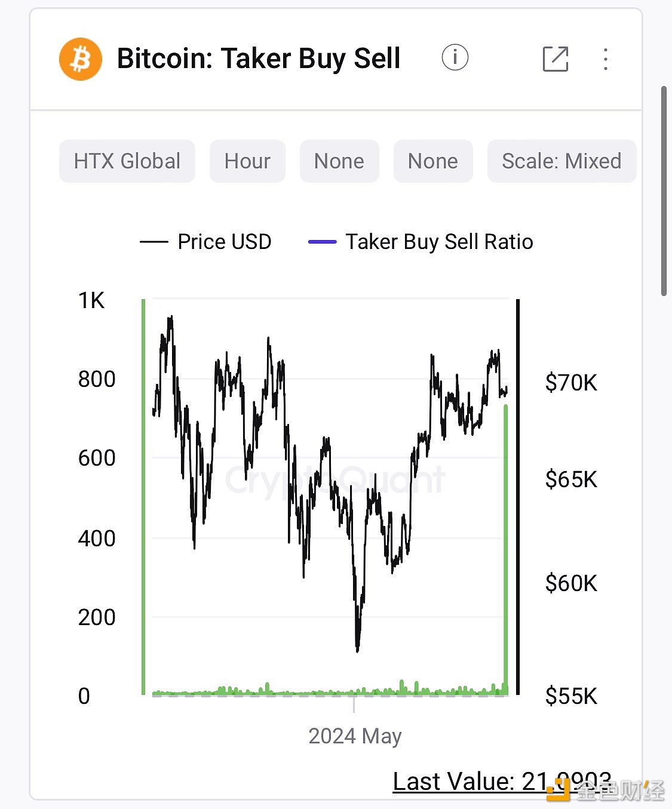Open the HTX Global exchange dropdown
Screen dimensions: 672x809
127,161
